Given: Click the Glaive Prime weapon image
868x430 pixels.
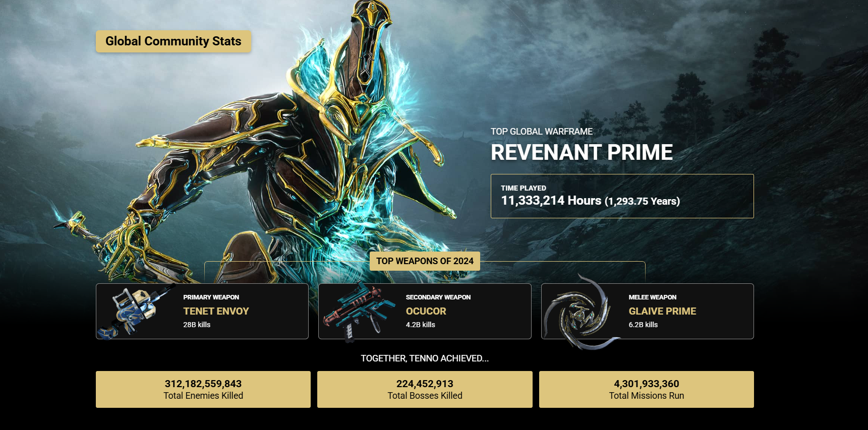Looking at the screenshot, I should pos(581,313).
